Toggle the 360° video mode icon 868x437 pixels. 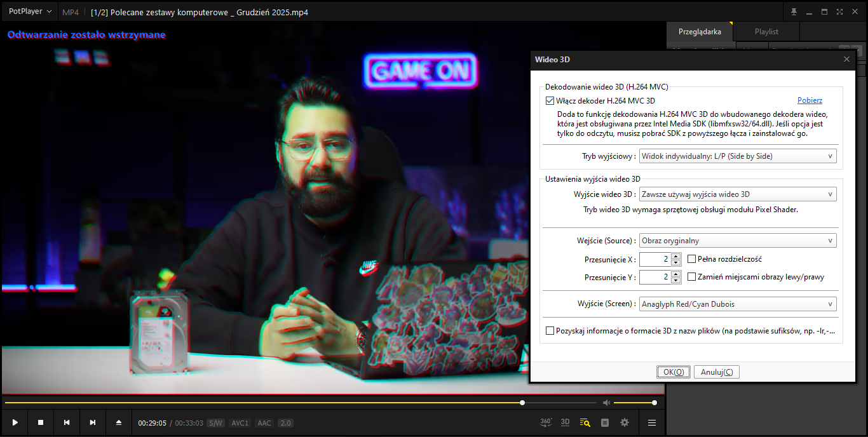point(546,422)
